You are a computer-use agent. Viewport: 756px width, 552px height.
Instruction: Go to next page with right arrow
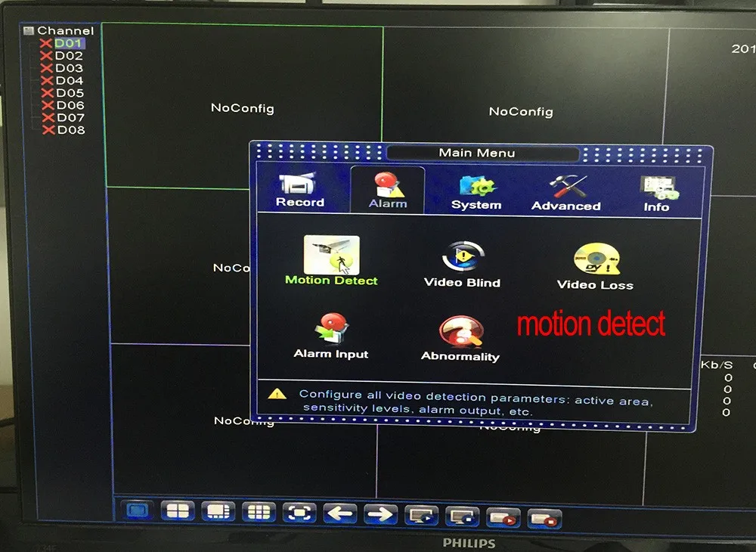[x=381, y=514]
